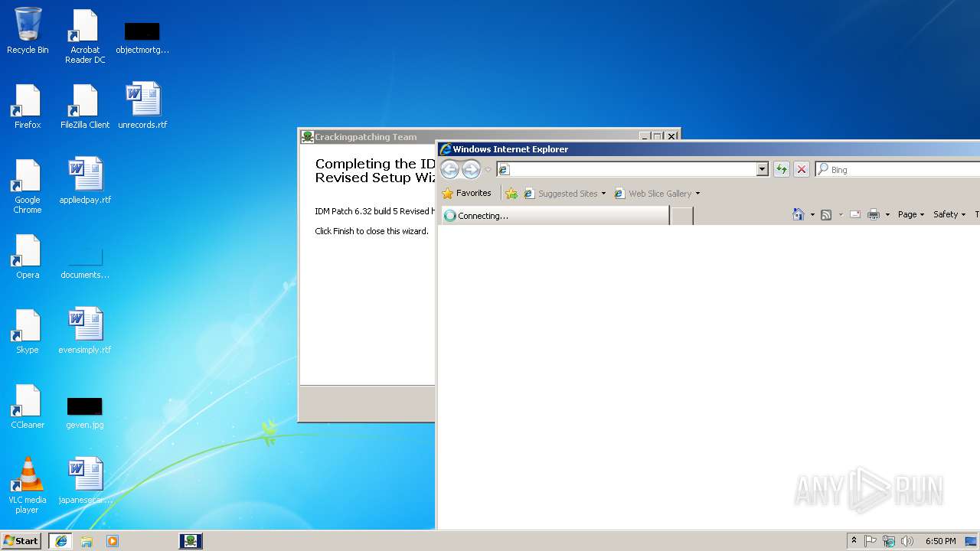Select the Opera desktop shortcut

[x=28, y=256]
